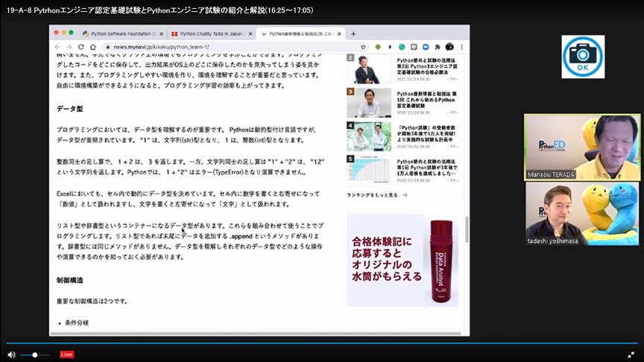644x362 pixels.
Task: Click the paragraph starting Excelにおいても
Action: 188,199
